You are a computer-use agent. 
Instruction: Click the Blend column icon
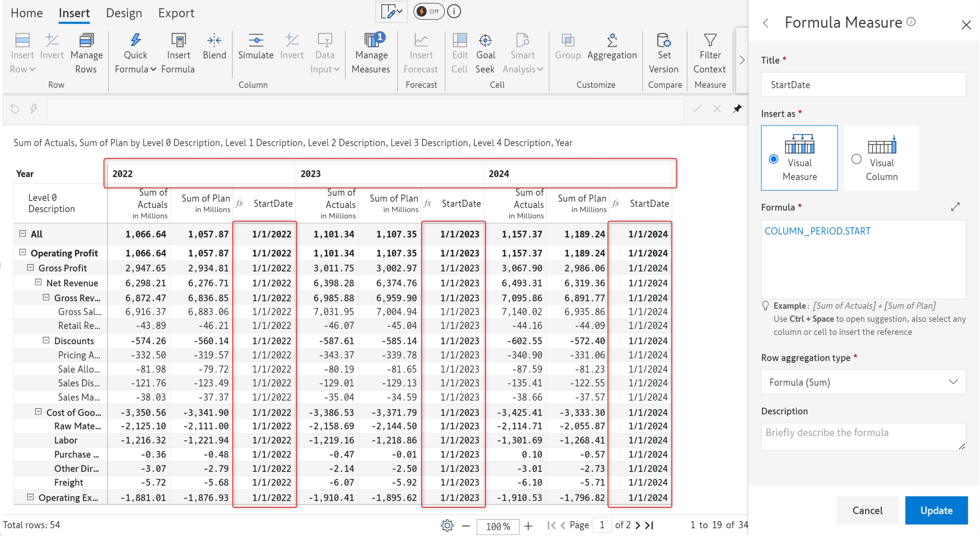[x=214, y=41]
